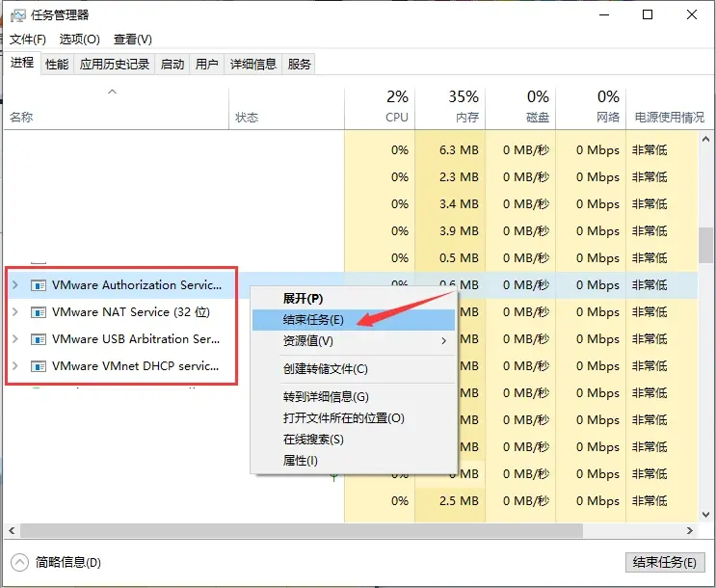716x588 pixels.
Task: Expand the VMware Authorization Service row
Action: coord(15,285)
